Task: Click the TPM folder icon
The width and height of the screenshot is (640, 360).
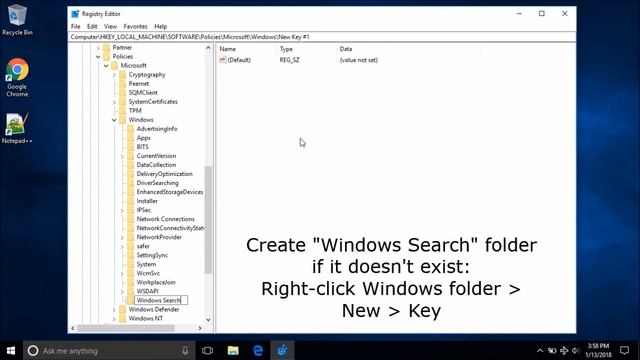Action: click(x=122, y=111)
